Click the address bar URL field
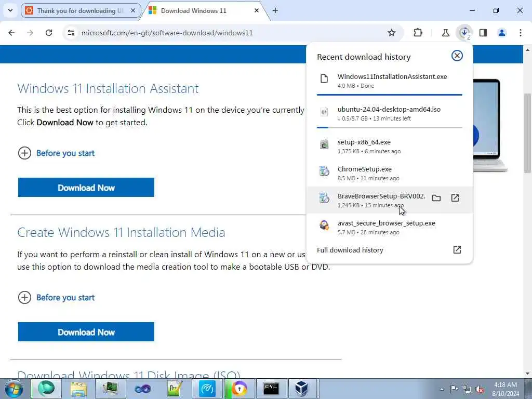The width and height of the screenshot is (532, 399). [x=234, y=33]
